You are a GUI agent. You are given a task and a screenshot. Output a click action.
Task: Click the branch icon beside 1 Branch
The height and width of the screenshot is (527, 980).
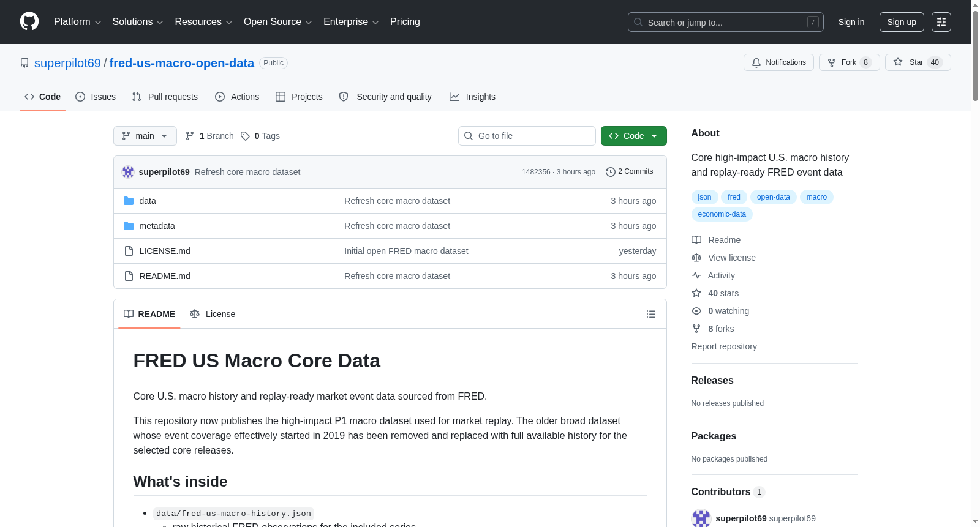coord(190,136)
